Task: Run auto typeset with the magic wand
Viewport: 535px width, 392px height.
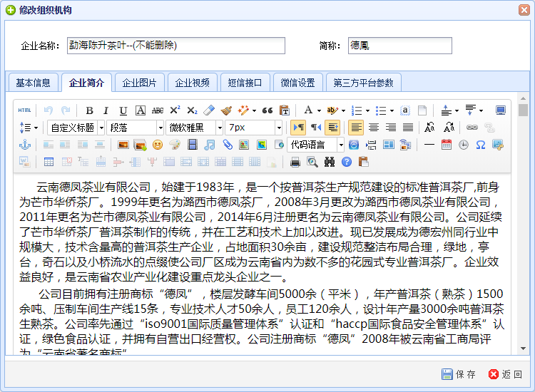Action: [243, 110]
